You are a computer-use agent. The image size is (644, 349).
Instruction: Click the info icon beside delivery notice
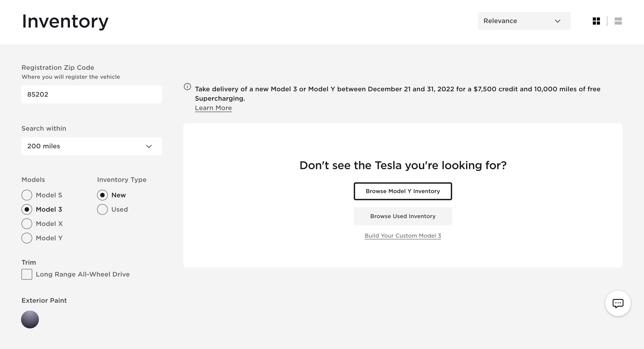(187, 87)
